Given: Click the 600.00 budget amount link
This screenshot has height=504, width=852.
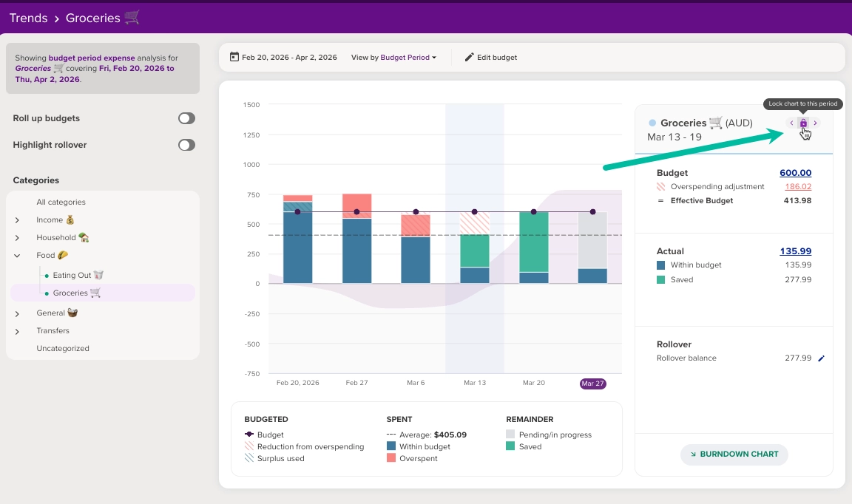Looking at the screenshot, I should tap(796, 173).
